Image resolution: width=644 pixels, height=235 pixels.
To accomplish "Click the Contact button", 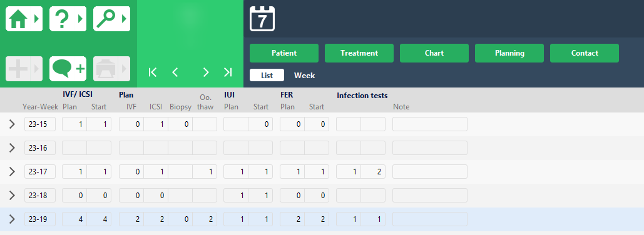I will (585, 53).
